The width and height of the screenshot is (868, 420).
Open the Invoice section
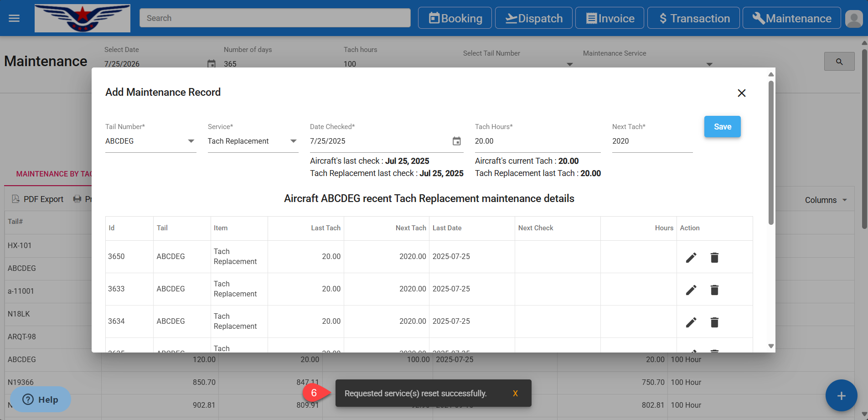click(x=610, y=18)
